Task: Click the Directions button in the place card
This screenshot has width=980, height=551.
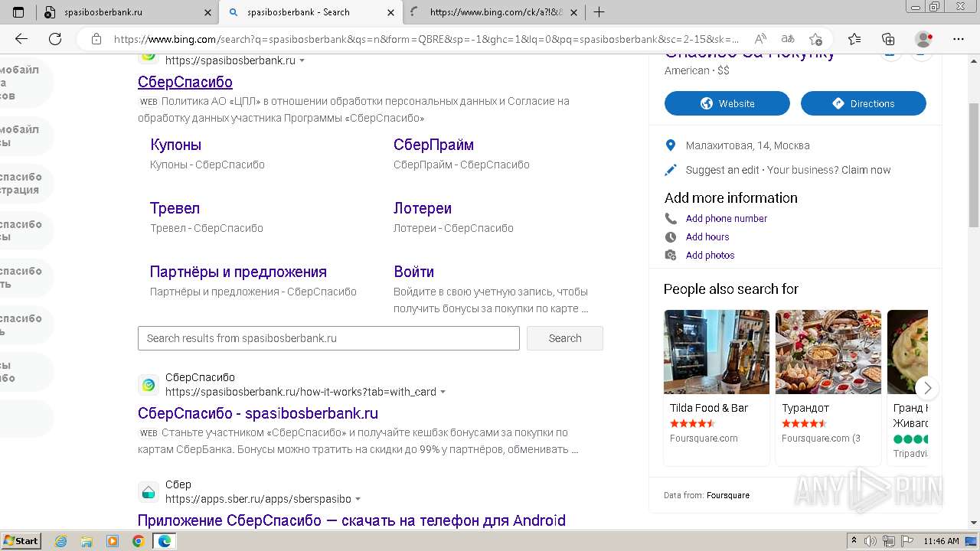Action: coord(864,103)
